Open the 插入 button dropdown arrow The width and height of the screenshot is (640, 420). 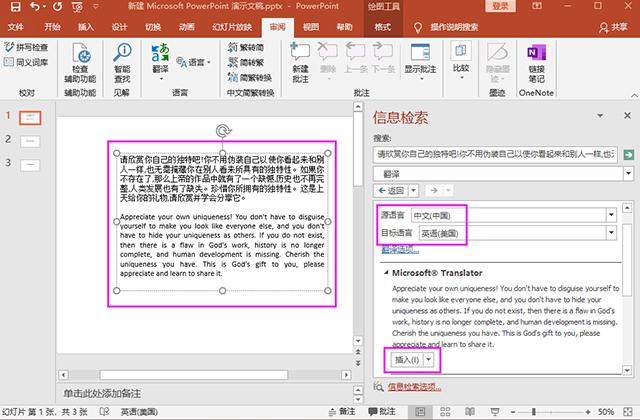429,360
